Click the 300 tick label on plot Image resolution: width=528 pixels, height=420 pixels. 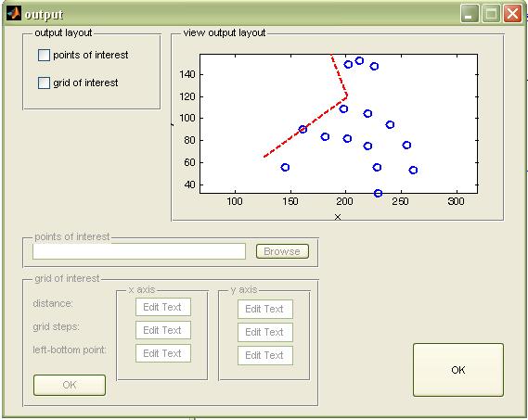click(x=456, y=201)
